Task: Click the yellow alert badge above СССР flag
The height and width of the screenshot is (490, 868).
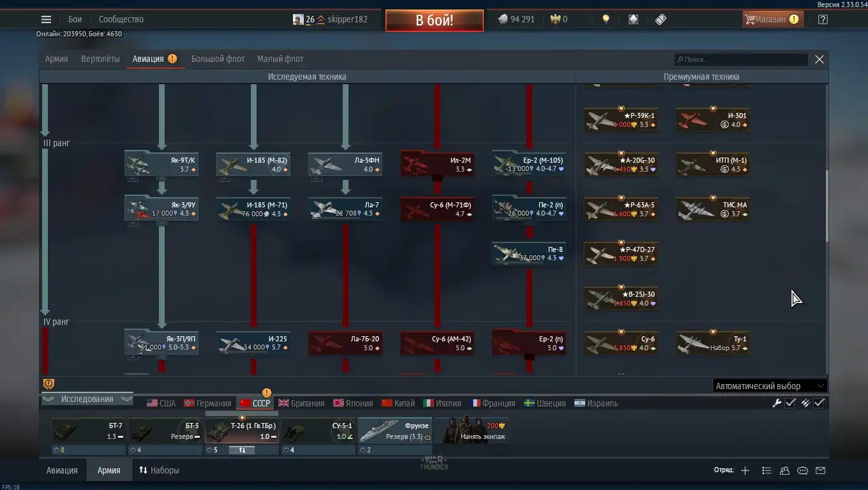Action: (267, 392)
